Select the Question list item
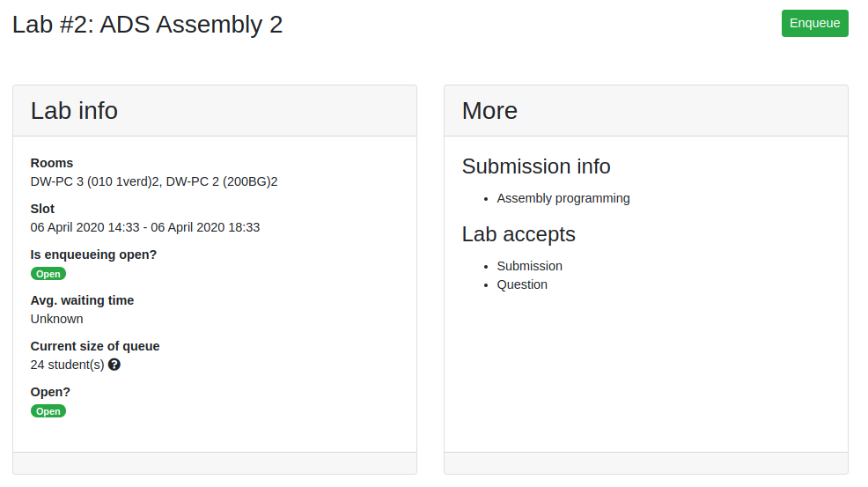The image size is (868, 487). point(522,284)
